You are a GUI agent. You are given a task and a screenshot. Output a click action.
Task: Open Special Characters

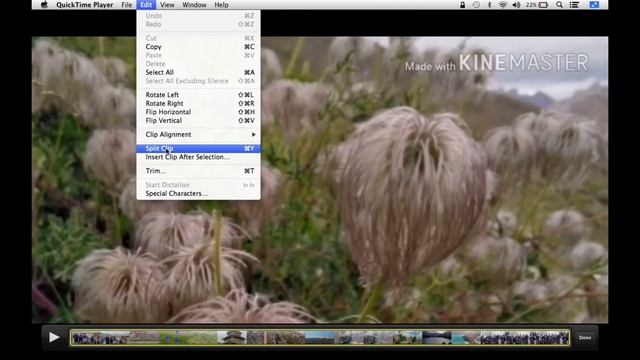point(198,193)
